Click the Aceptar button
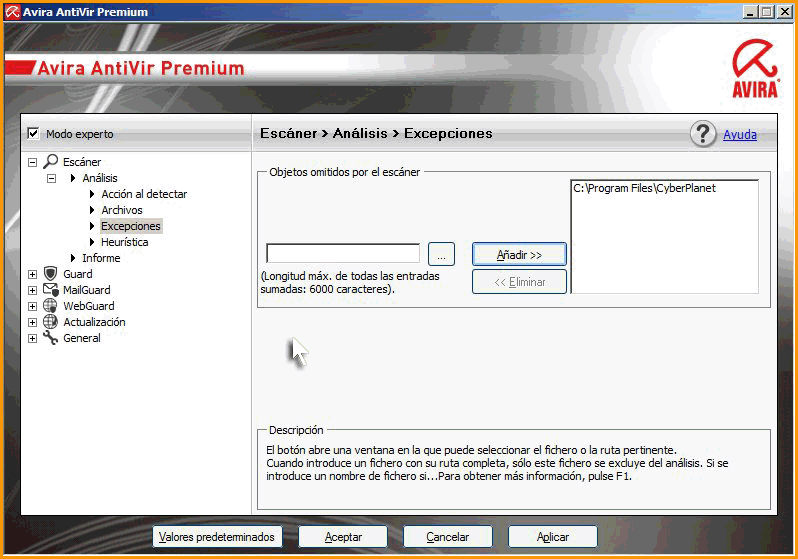The height and width of the screenshot is (559, 798). click(343, 537)
